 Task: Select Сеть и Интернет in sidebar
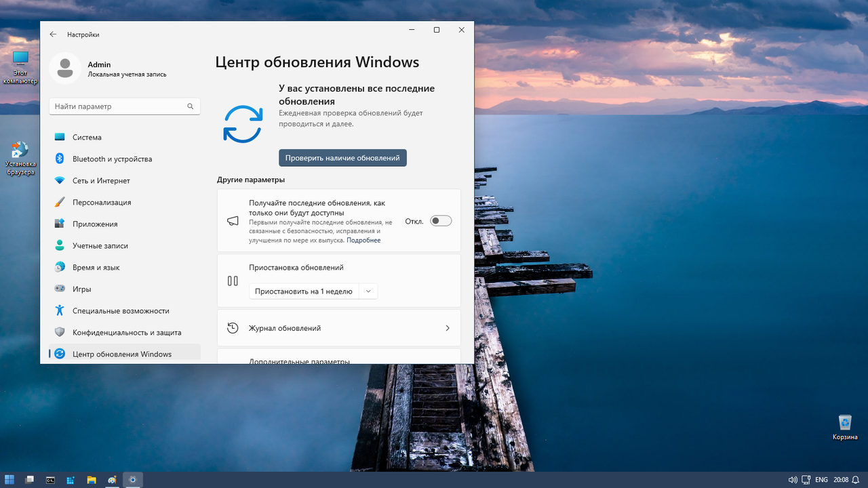tap(125, 180)
